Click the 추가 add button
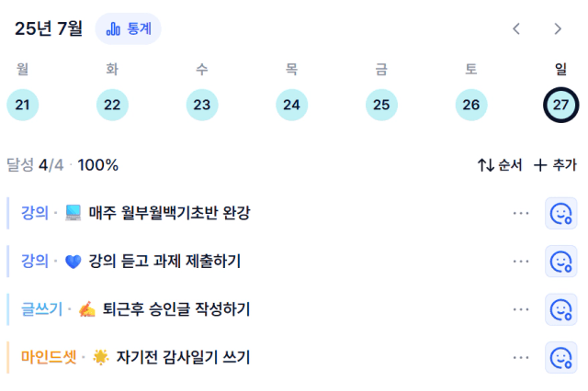Screen dimensions: 588x391 (555, 165)
